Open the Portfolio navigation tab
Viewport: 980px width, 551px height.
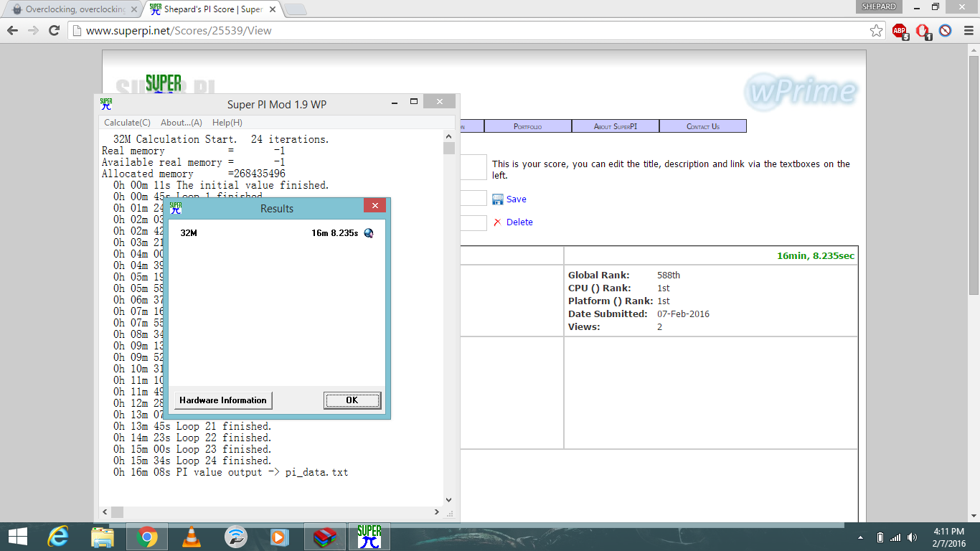[x=527, y=126]
